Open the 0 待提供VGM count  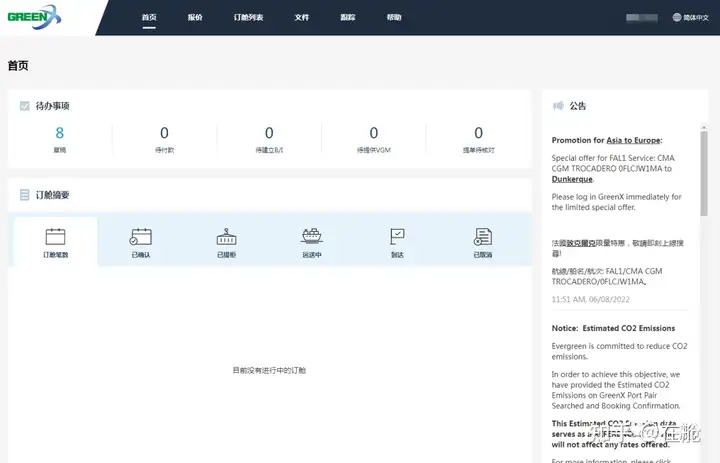click(x=374, y=139)
